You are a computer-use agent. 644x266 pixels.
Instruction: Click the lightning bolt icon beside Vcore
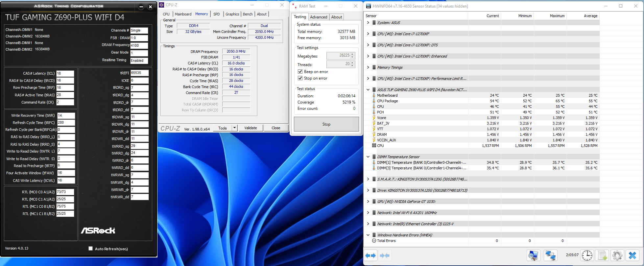click(x=374, y=118)
